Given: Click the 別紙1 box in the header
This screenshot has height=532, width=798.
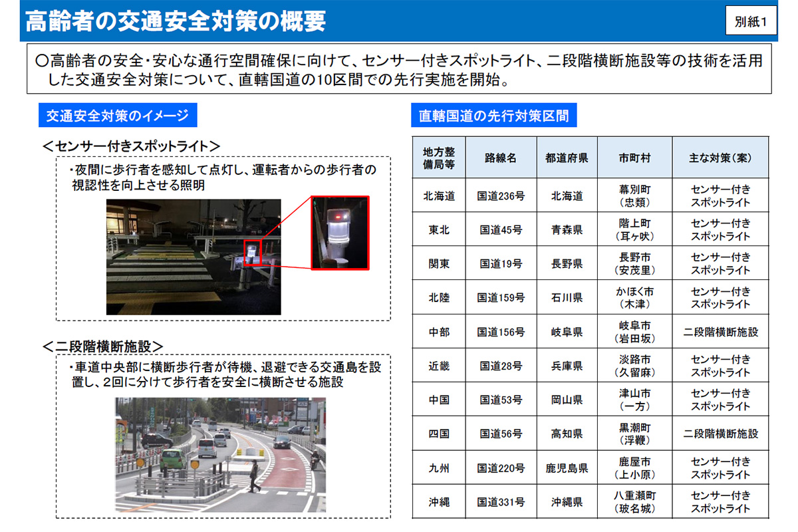Looking at the screenshot, I should 751,21.
